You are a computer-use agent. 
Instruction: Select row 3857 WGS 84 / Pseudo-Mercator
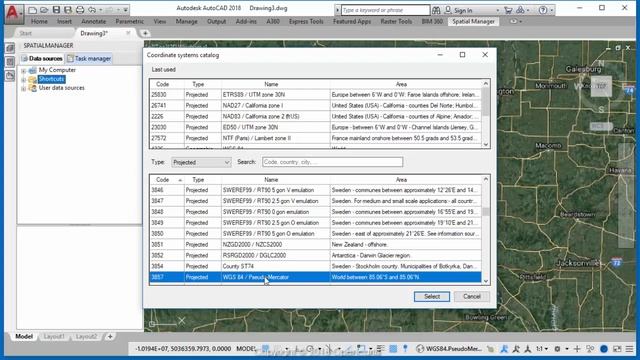[x=315, y=277]
